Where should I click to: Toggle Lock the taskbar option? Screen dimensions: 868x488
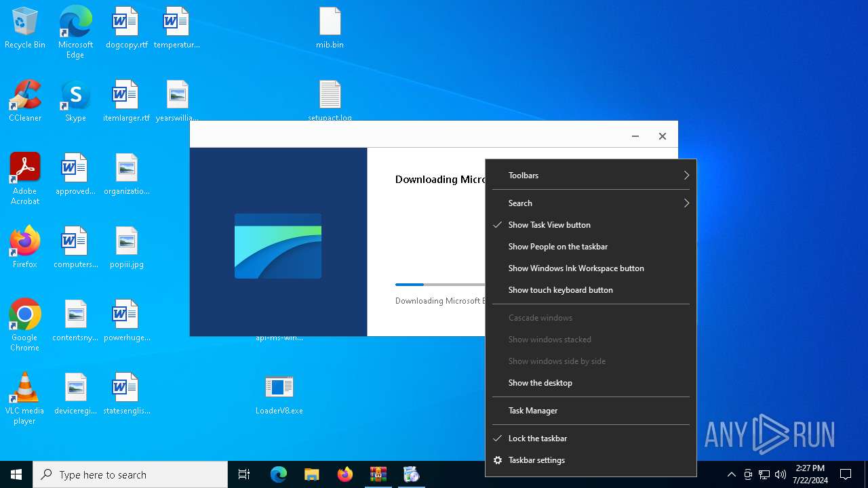click(x=591, y=439)
